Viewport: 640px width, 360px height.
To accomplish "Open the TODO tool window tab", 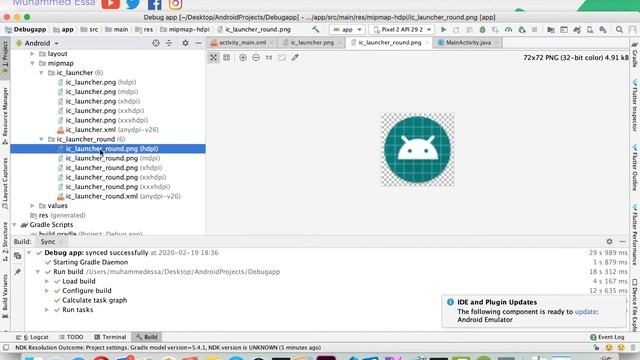I will (x=71, y=337).
